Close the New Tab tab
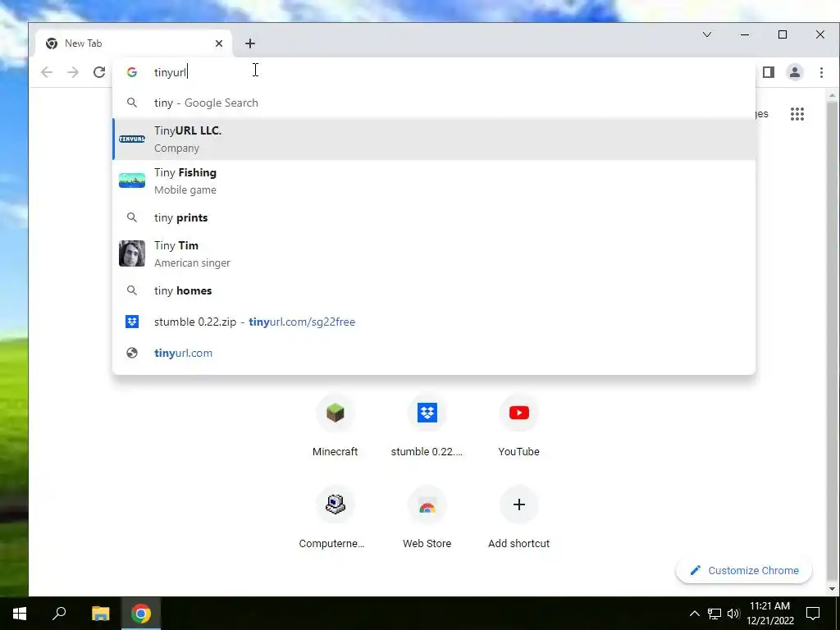Viewport: 840px width, 630px height. 218,43
